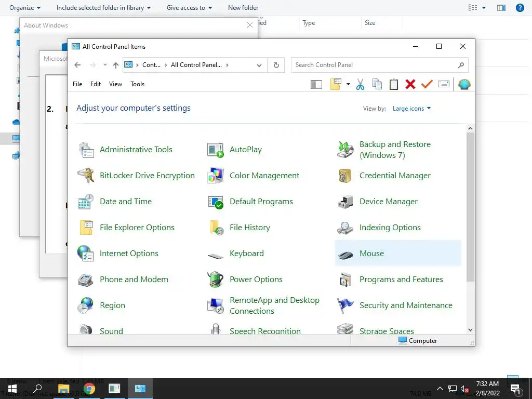Go up one level in Control Panel

(x=116, y=65)
